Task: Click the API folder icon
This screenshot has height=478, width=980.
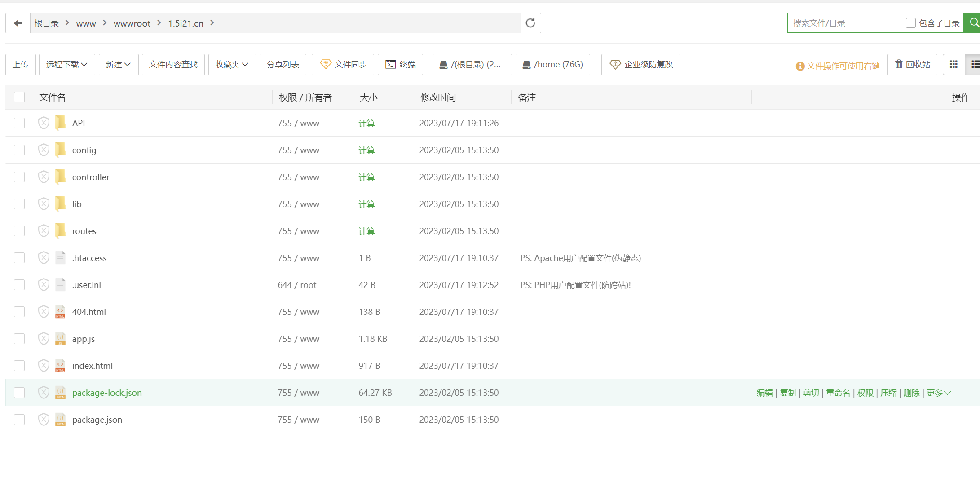Action: pyautogui.click(x=60, y=123)
